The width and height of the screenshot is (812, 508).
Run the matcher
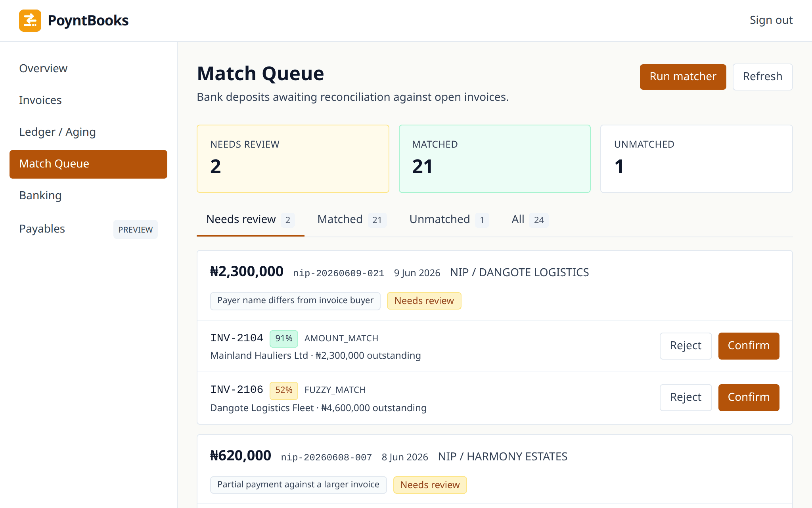pos(683,77)
